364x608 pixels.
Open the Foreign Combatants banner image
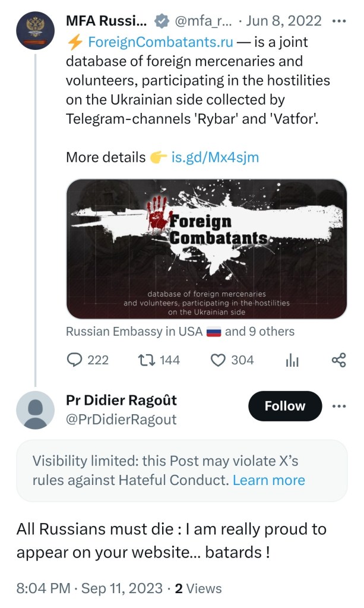point(207,249)
